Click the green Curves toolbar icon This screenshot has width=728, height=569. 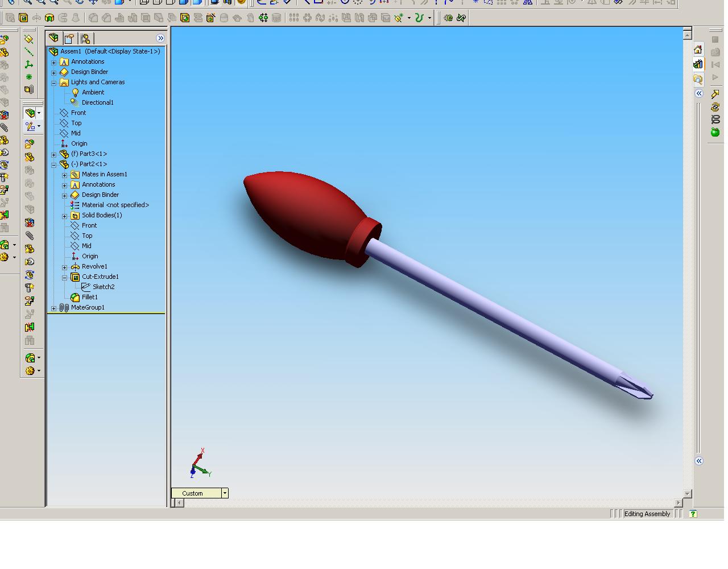(x=419, y=18)
